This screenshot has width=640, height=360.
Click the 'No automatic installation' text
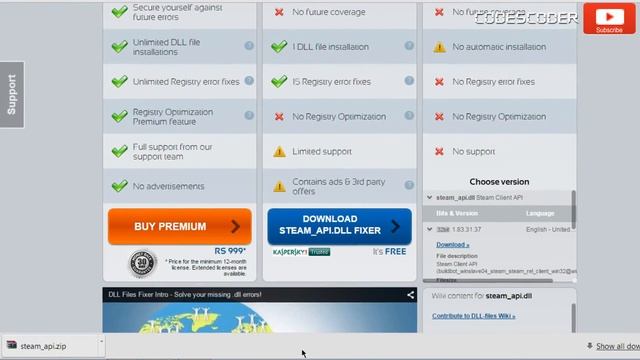point(499,47)
